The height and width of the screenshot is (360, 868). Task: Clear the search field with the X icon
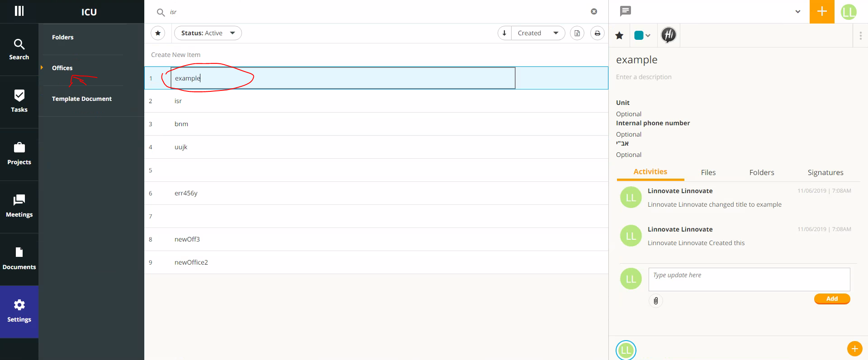point(594,12)
